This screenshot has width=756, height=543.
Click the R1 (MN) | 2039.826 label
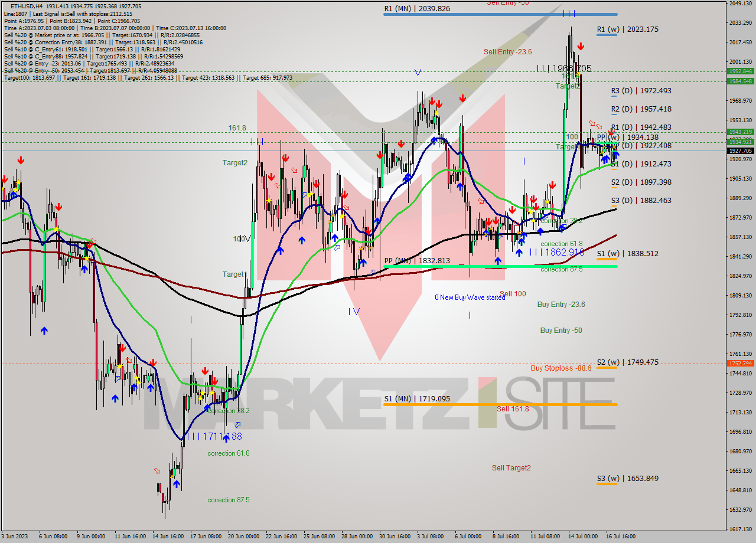tap(417, 9)
